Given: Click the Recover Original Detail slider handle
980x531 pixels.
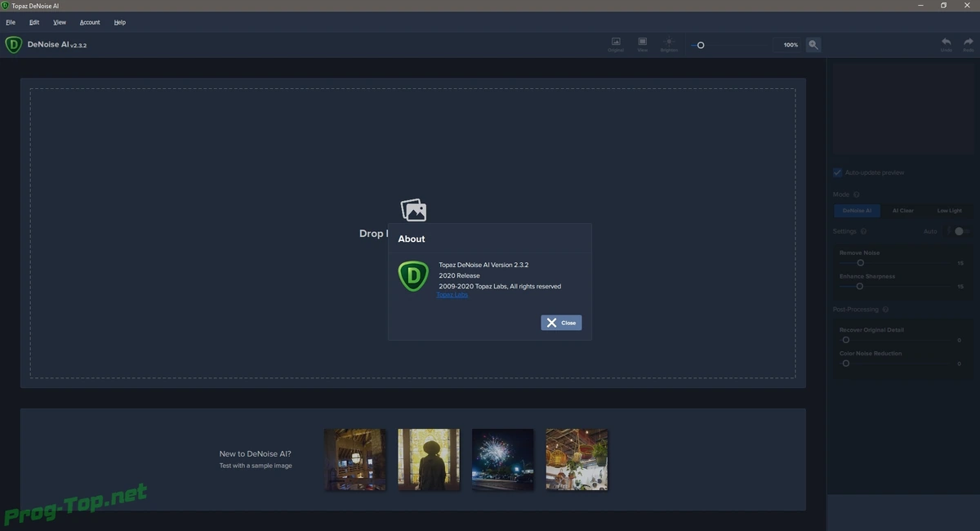Looking at the screenshot, I should (x=846, y=340).
